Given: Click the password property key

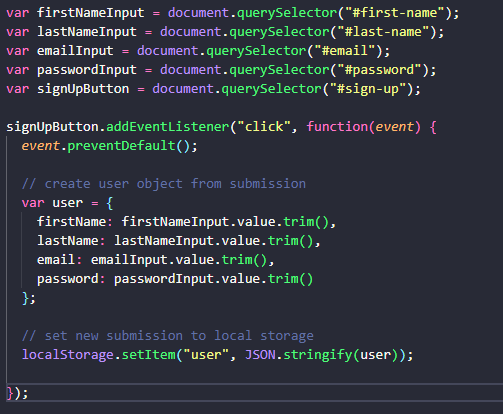Looking at the screenshot, I should tap(68, 279).
